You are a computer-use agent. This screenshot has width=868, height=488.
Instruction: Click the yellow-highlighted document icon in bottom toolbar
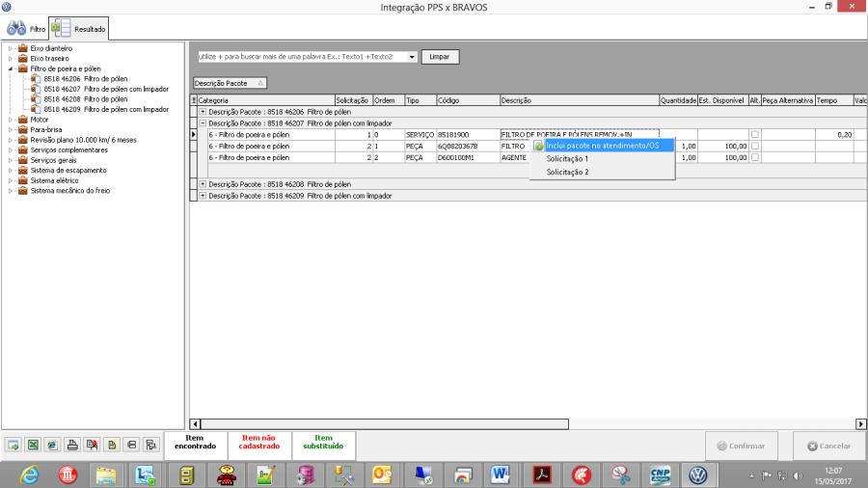coord(112,445)
